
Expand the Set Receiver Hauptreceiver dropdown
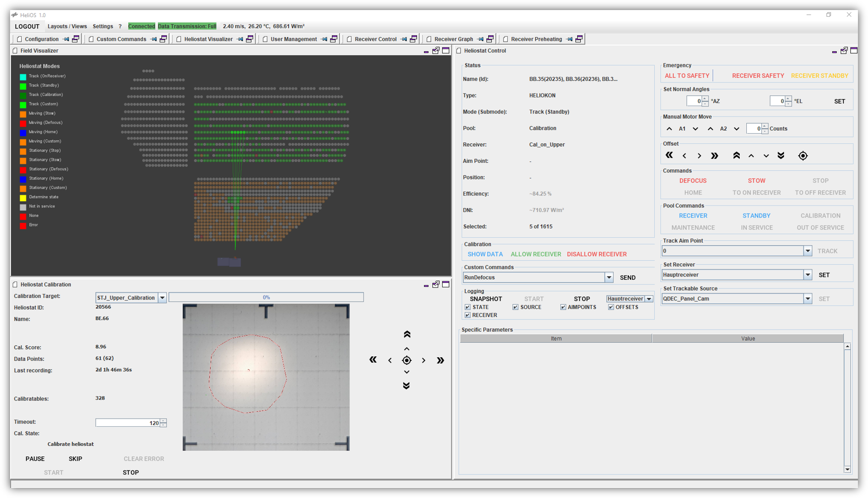[807, 275]
